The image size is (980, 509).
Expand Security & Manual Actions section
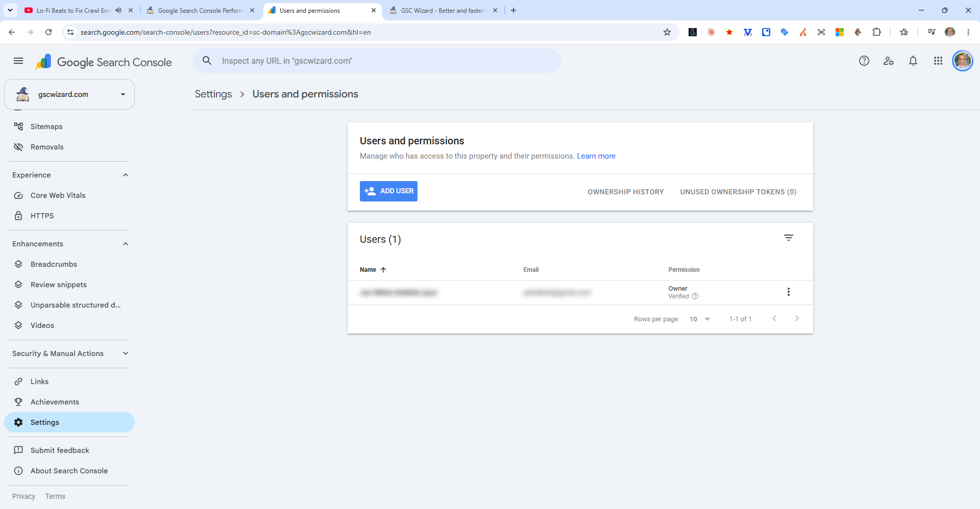[x=126, y=353]
